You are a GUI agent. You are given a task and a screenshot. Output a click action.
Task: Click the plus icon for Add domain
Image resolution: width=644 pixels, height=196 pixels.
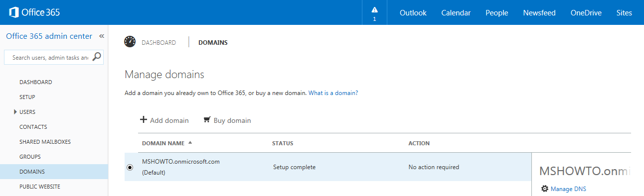(x=144, y=120)
